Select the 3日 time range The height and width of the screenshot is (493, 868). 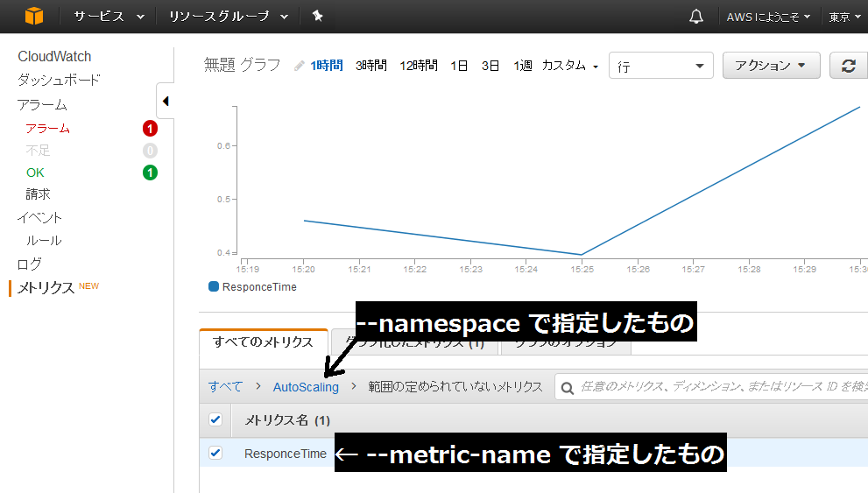pos(490,66)
